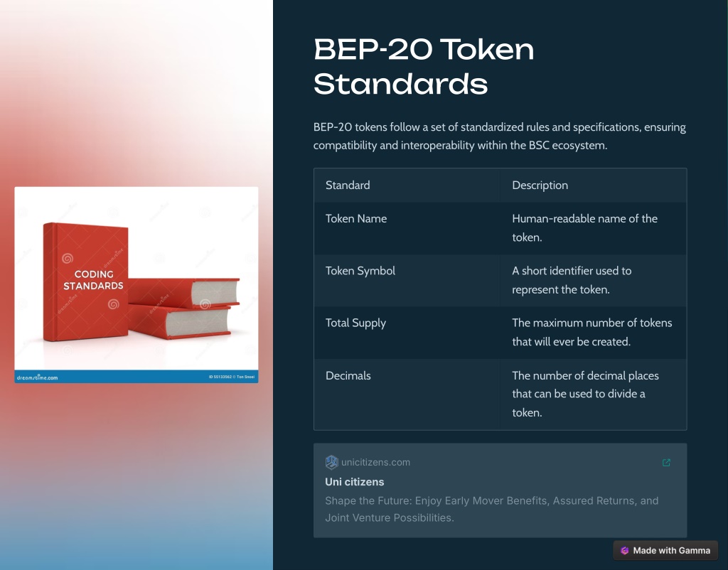This screenshot has width=728, height=570.
Task: Select the Decimals table cell
Action: 407,394
